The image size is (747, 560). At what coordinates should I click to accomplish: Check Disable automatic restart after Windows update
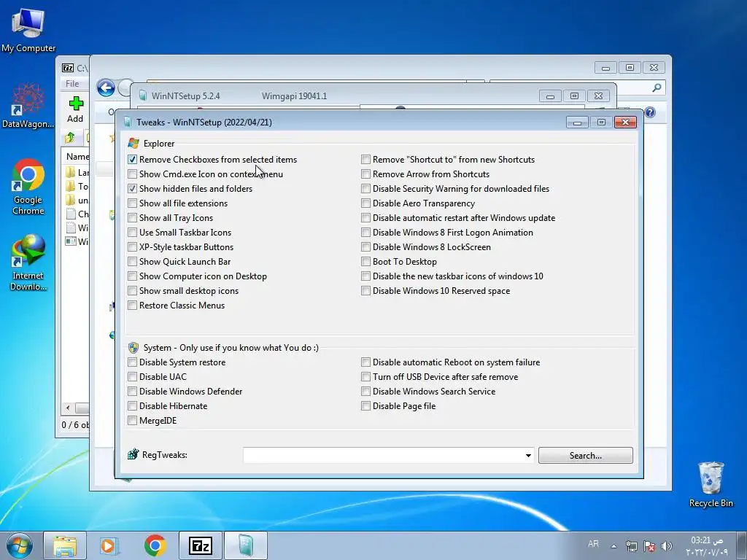pyautogui.click(x=365, y=218)
